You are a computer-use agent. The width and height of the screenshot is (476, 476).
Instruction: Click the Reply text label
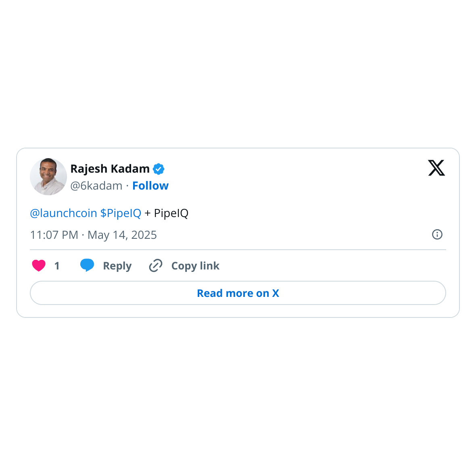117,266
